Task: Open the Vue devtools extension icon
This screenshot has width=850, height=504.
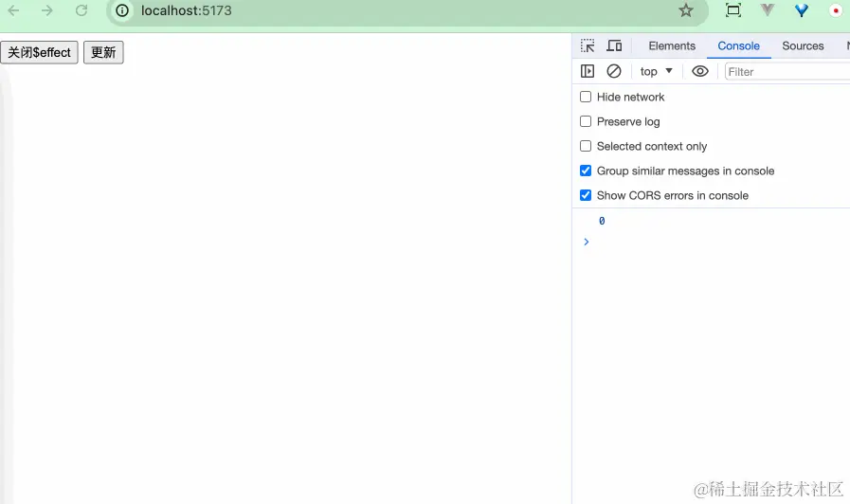Action: pyautogui.click(x=767, y=9)
